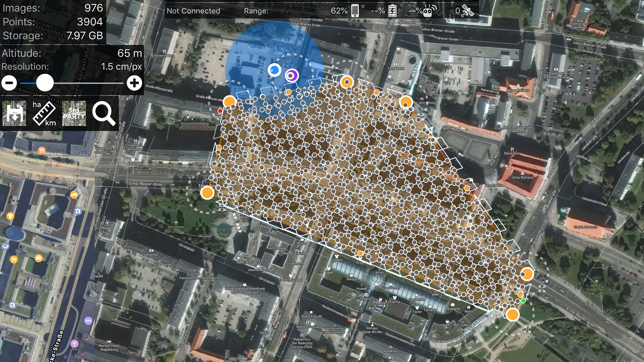Image resolution: width=644 pixels, height=362 pixels.
Task: Click the altitude slider handle
Action: (45, 83)
